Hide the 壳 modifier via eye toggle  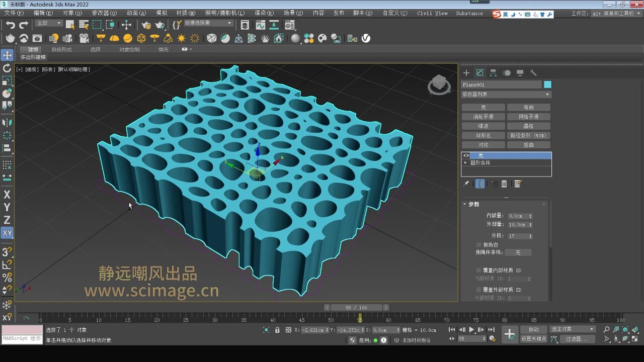click(x=465, y=155)
